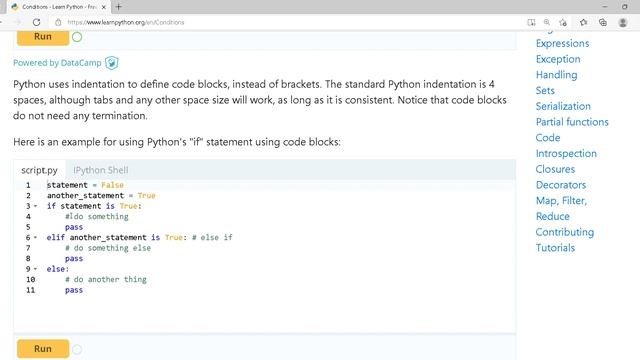Click '# do another thing' comment
Image resolution: width=640 pixels, height=360 pixels.
click(106, 280)
